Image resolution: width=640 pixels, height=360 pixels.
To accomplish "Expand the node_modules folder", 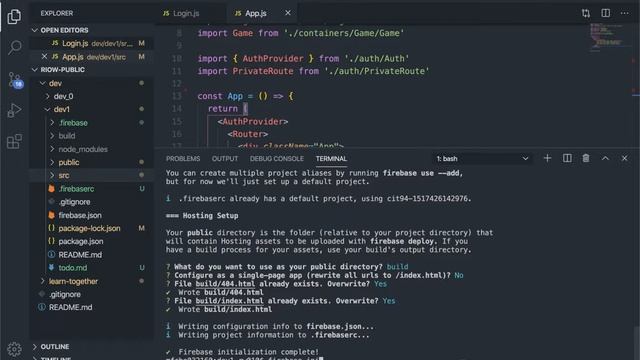I will (x=52, y=149).
